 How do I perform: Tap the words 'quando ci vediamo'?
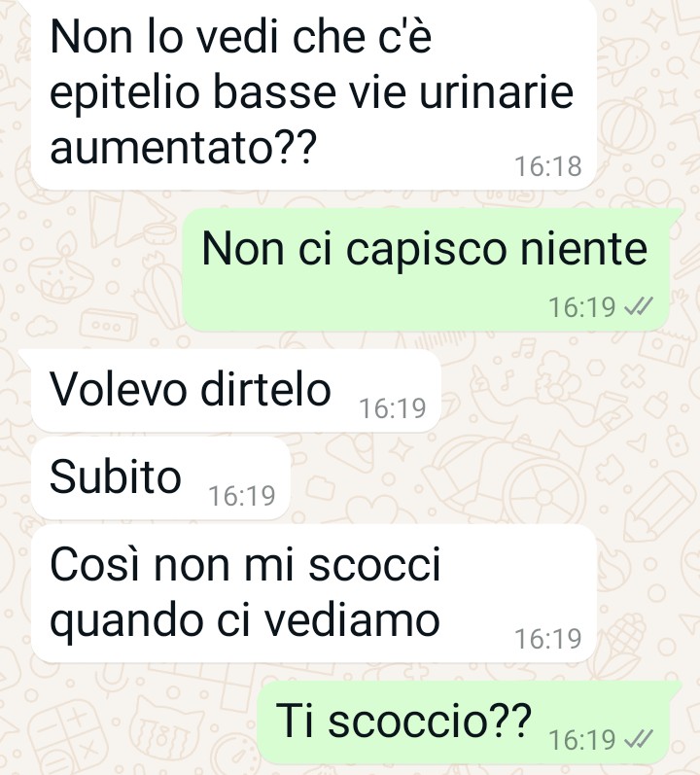tap(245, 621)
